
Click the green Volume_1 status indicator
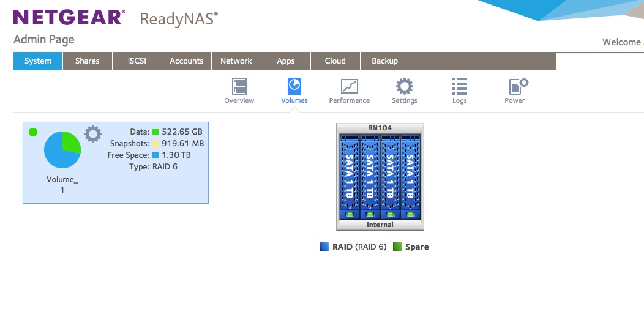pyautogui.click(x=33, y=132)
